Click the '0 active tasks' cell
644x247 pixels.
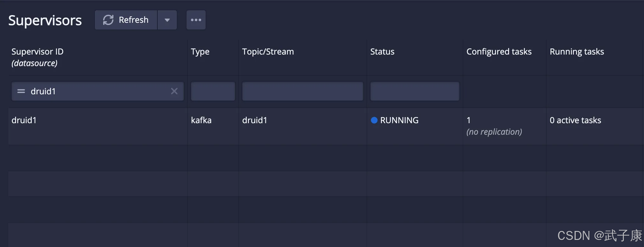tap(575, 120)
